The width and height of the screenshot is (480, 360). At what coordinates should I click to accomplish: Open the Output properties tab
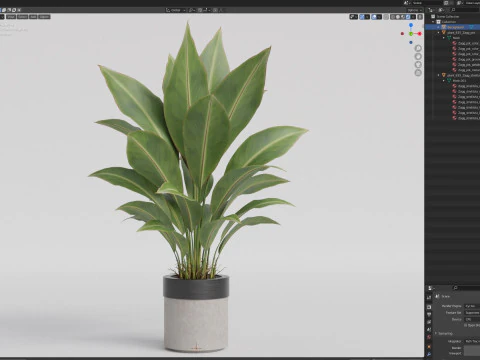tap(429, 314)
